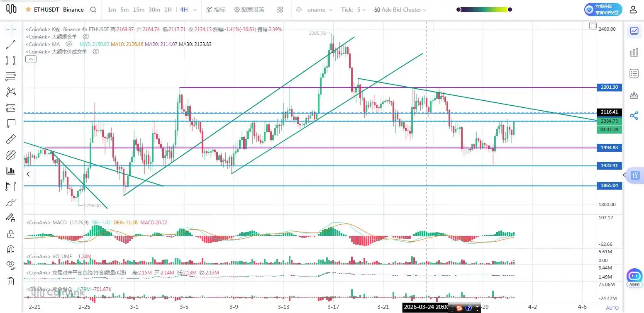
Task: Click the VOLUME indicator legend label
Action: click(62, 257)
